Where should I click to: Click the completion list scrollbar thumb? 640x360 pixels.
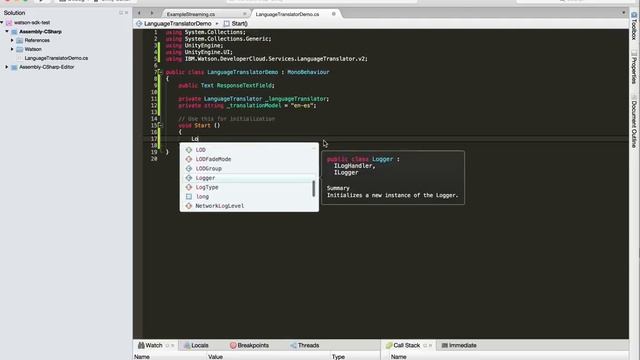click(313, 188)
